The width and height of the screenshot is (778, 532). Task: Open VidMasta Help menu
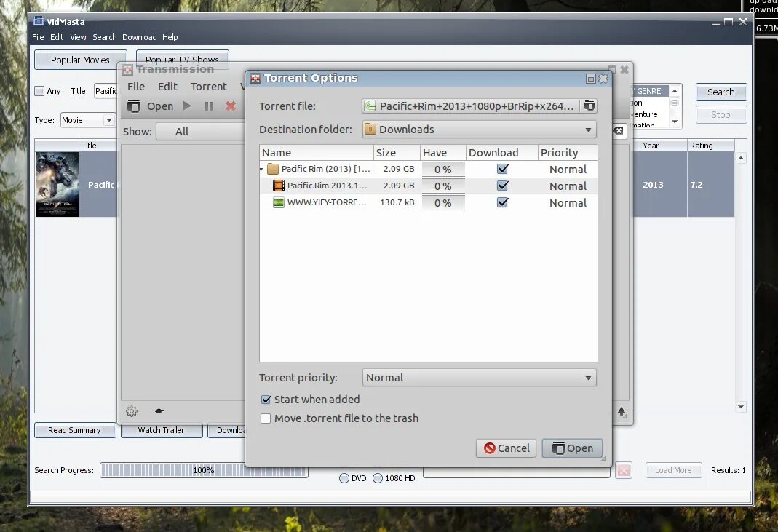click(x=170, y=37)
